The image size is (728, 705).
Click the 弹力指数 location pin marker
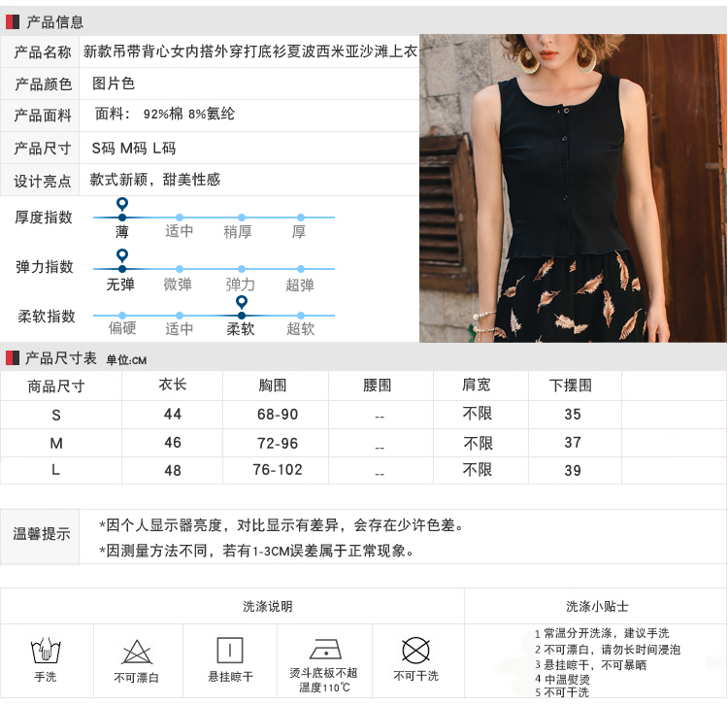[122, 255]
